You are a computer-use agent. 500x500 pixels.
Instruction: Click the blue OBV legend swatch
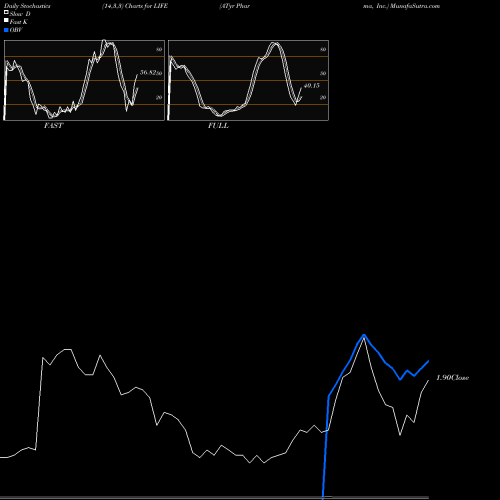(x=6, y=30)
